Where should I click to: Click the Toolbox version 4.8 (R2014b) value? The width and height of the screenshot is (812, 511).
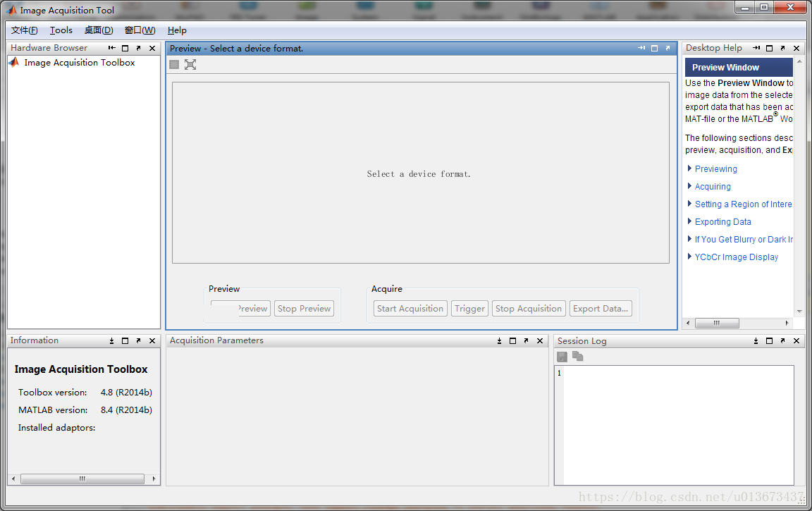point(126,393)
